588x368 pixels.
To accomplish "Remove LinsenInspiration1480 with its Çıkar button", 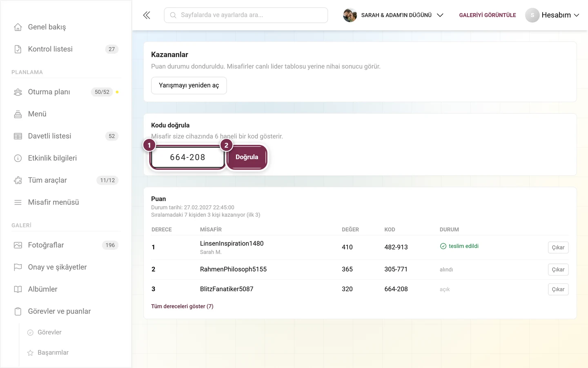I will [558, 247].
